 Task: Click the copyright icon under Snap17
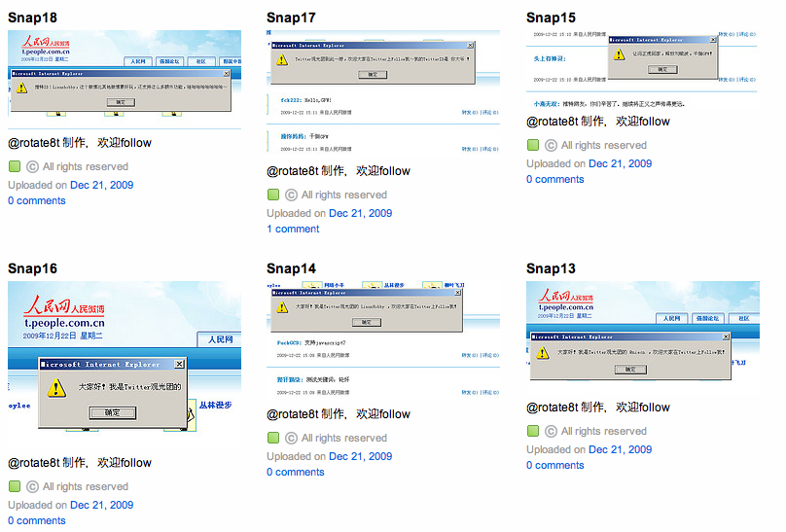(x=291, y=195)
